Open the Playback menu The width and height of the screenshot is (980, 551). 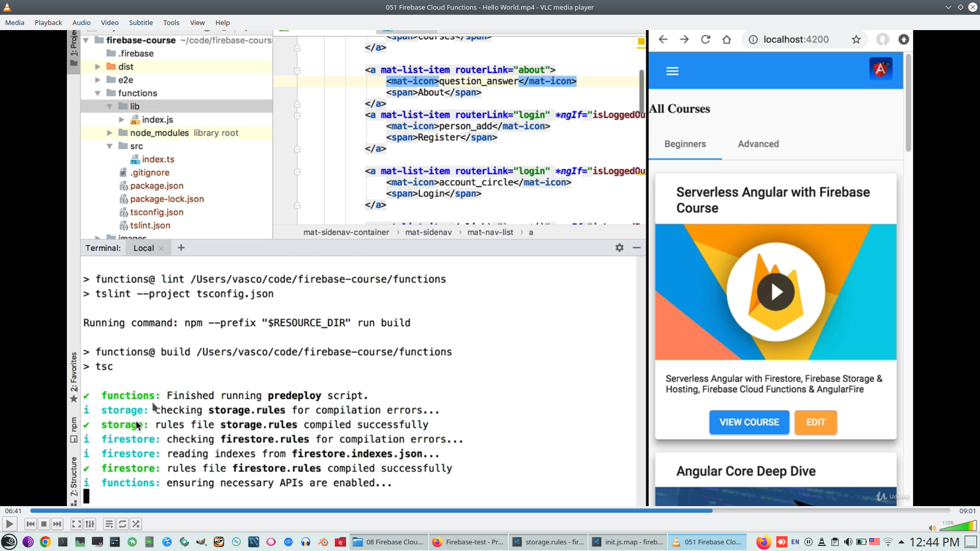[x=48, y=22]
